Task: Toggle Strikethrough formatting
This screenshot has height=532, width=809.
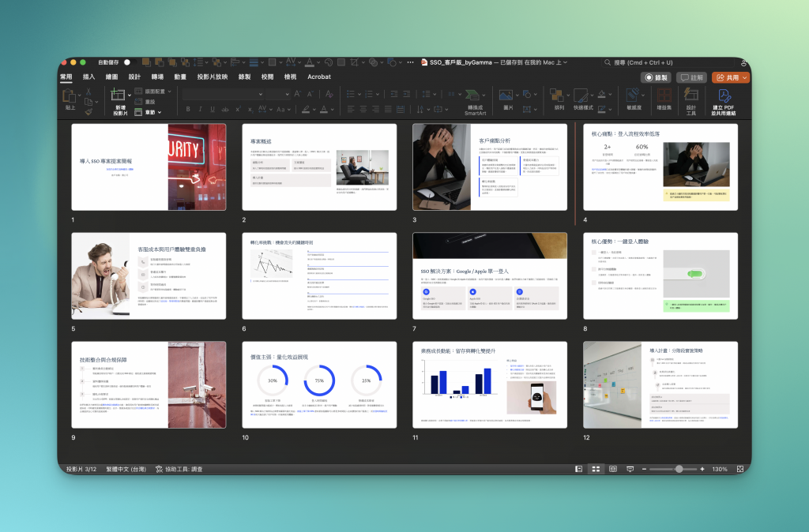Action: point(225,109)
